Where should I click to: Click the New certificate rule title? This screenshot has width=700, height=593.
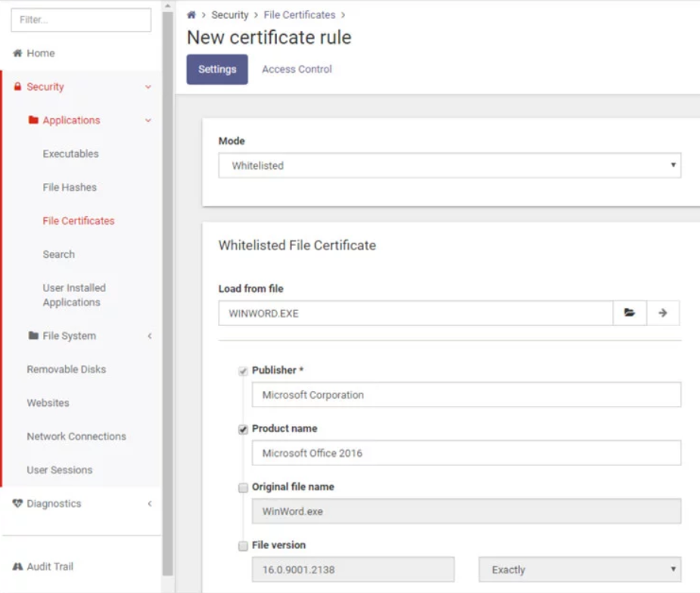pos(269,37)
